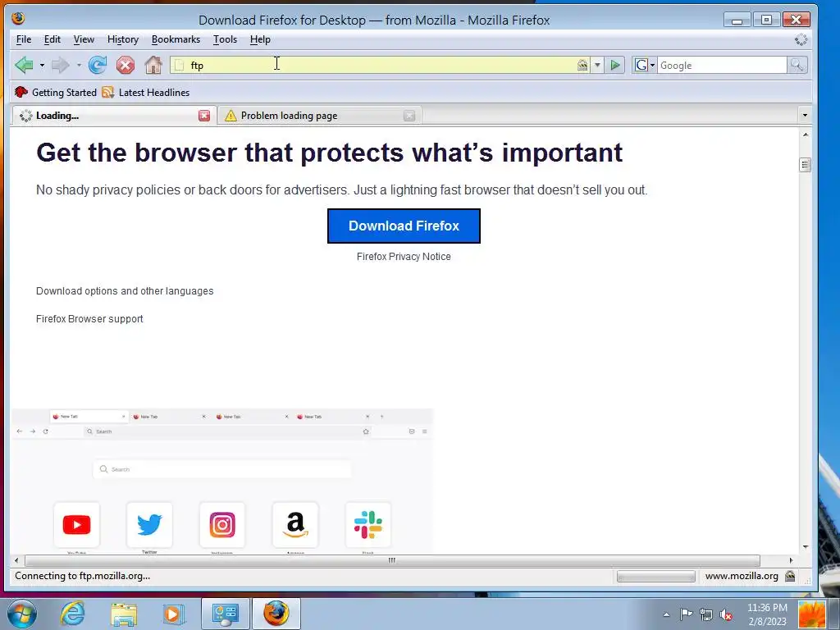Open Windows Explorer from the taskbar
The image size is (840, 630).
click(x=124, y=614)
